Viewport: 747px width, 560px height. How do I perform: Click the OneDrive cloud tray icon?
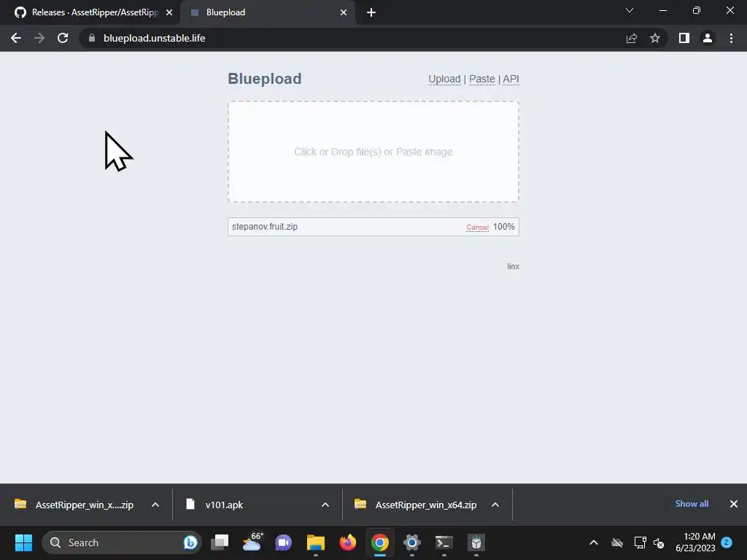(x=617, y=542)
